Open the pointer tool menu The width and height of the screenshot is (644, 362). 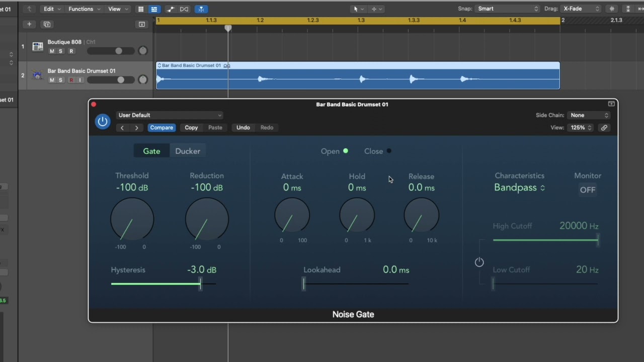point(358,9)
